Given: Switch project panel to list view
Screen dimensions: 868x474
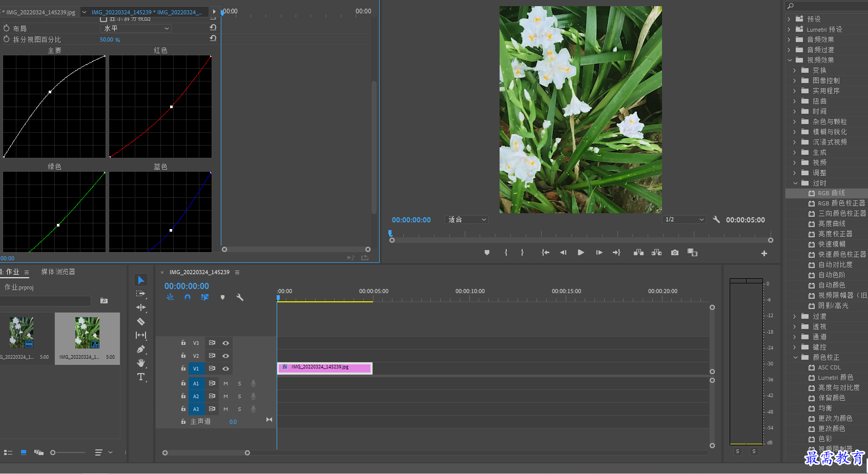Looking at the screenshot, I should tap(8, 452).
